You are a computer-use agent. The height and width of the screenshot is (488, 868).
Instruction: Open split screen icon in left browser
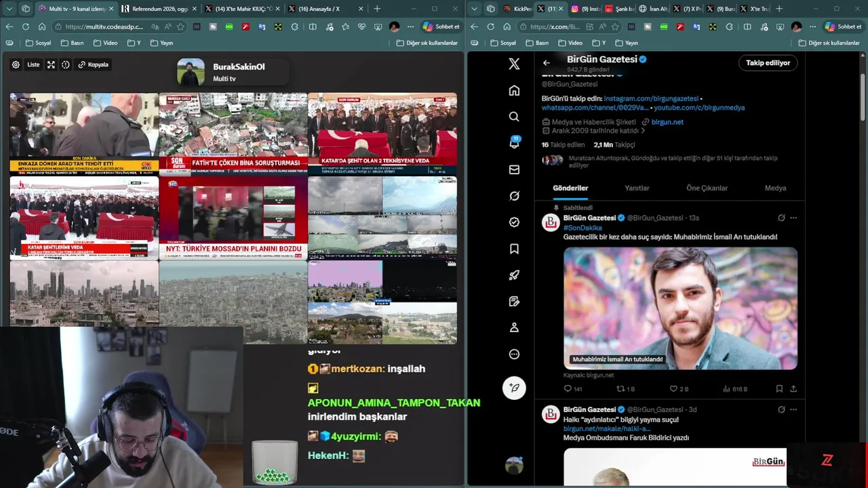[x=313, y=26]
